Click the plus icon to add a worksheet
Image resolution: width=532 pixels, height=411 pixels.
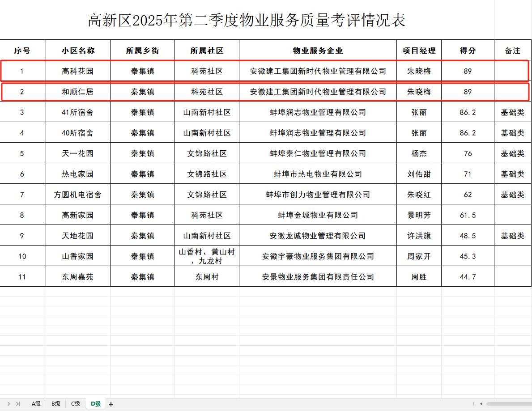(110, 403)
